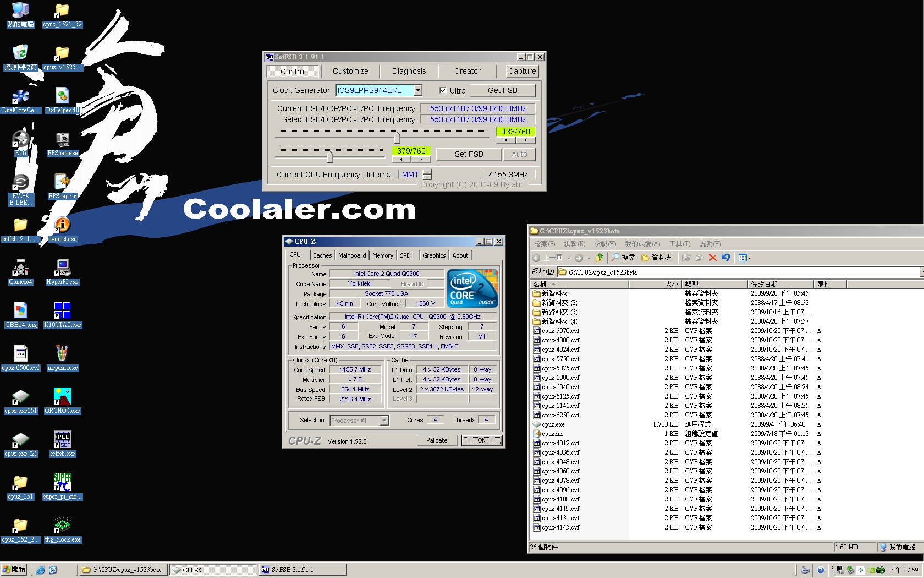Viewport: 924px width, 578px height.
Task: Select the DualCoreCe... desktop icon
Action: (20, 100)
